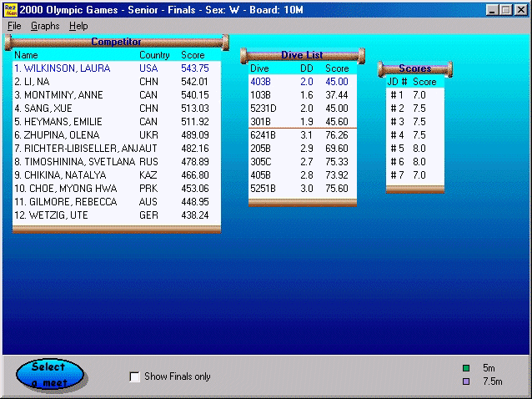Click judge # 5 score row
This screenshot has width=532, height=399.
tap(415, 149)
